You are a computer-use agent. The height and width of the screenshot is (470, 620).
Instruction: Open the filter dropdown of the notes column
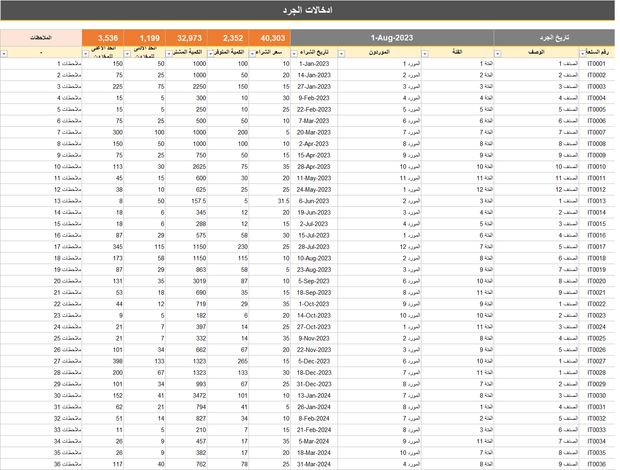[4, 54]
